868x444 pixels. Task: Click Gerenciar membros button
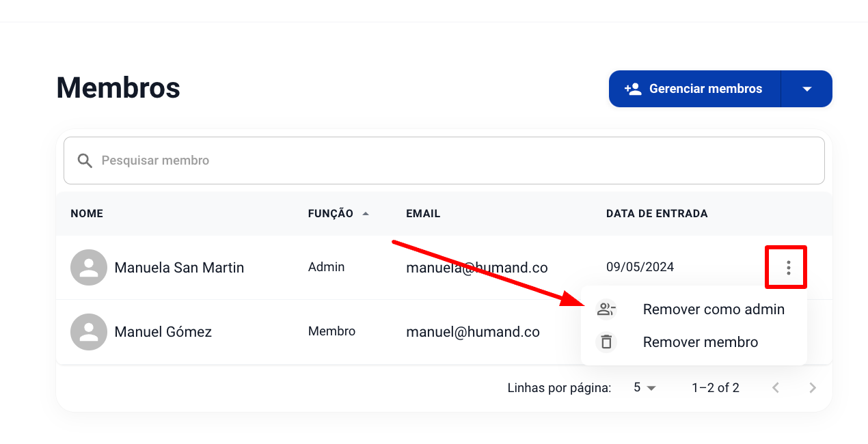(x=694, y=89)
